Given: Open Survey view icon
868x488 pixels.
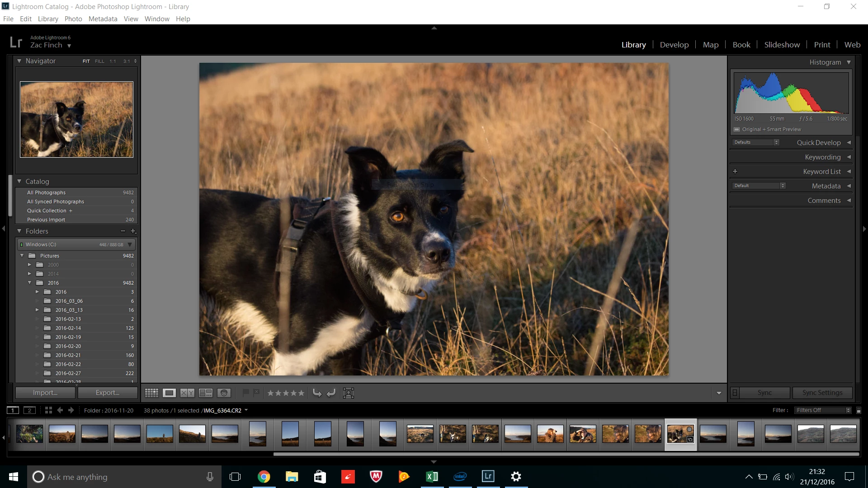Looking at the screenshot, I should (206, 393).
